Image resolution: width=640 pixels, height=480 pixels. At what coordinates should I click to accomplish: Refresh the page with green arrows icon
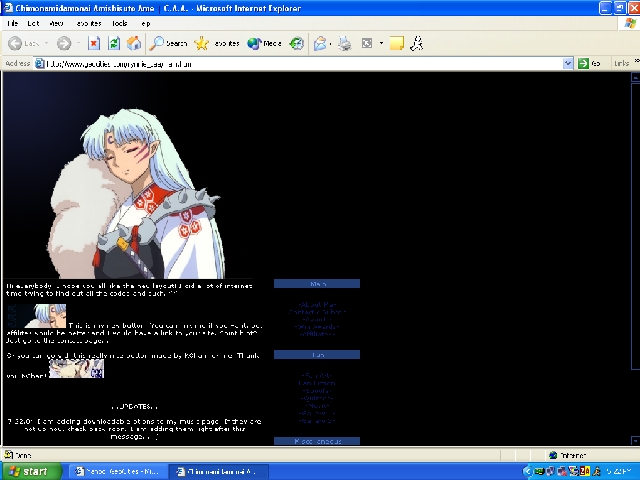coord(114,43)
